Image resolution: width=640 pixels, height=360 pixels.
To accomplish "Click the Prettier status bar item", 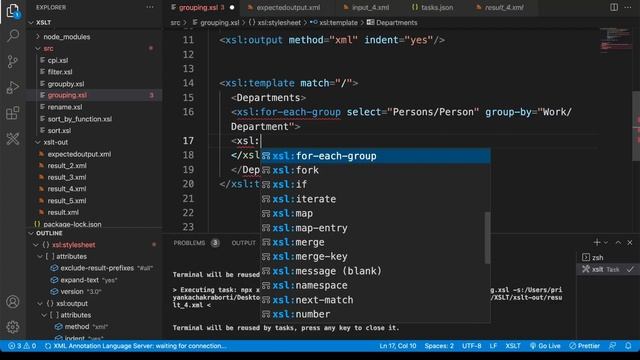I will pyautogui.click(x=584, y=346).
